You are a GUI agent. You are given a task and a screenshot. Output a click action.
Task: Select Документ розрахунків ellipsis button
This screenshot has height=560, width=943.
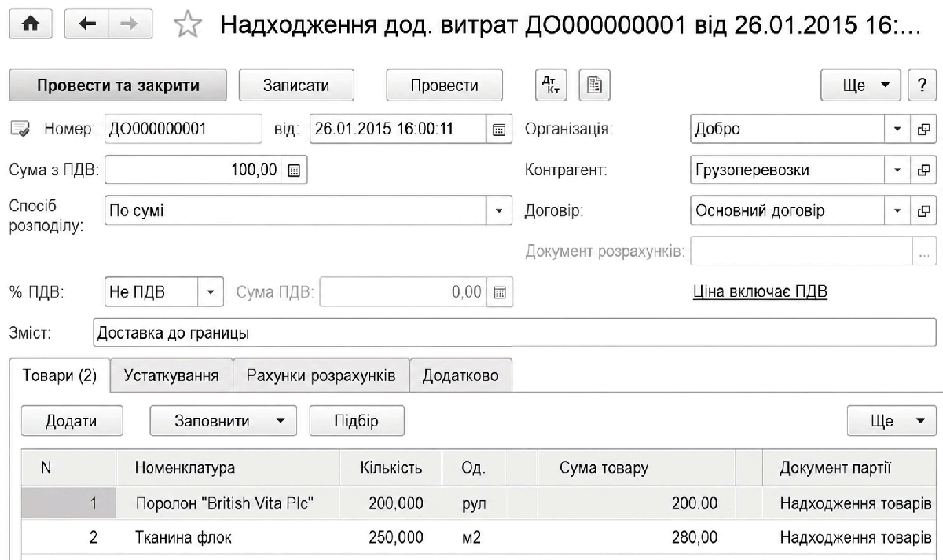[923, 252]
